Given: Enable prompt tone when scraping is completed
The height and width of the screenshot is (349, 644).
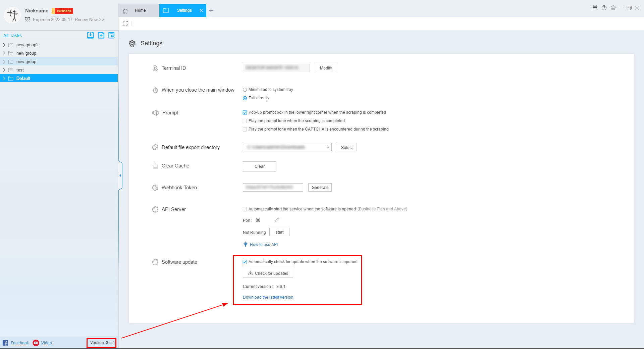Looking at the screenshot, I should pos(245,121).
